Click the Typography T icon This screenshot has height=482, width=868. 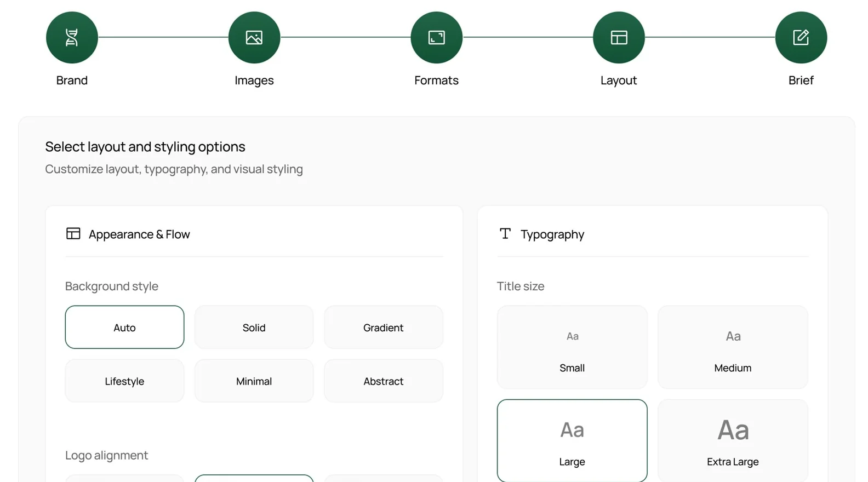[505, 234]
